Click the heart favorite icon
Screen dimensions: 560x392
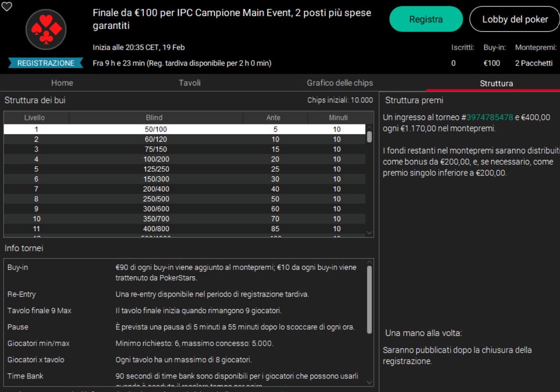point(7,6)
